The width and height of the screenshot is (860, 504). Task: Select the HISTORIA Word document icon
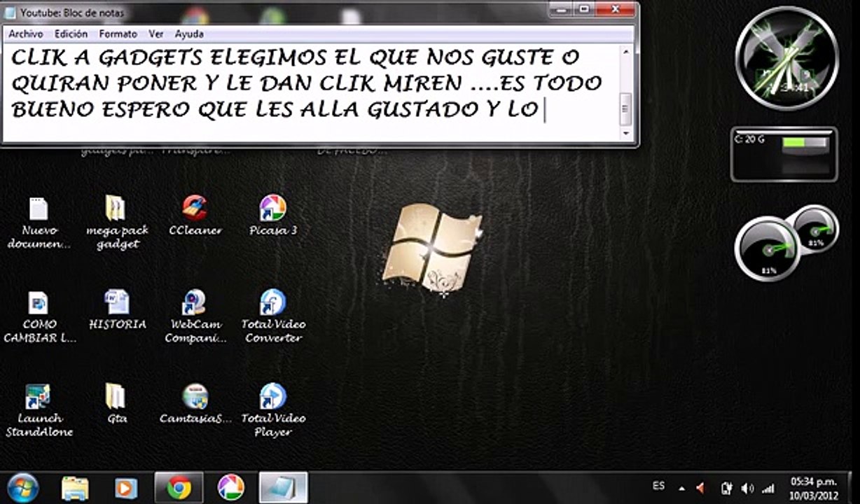[x=117, y=309]
